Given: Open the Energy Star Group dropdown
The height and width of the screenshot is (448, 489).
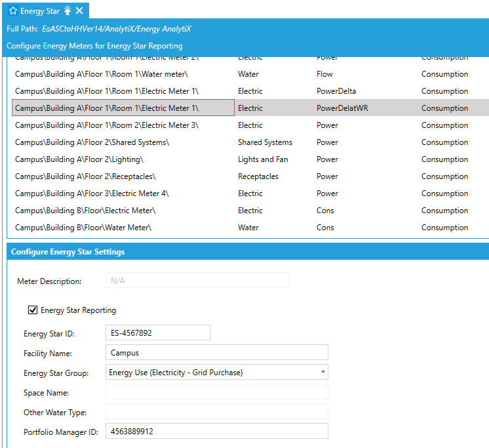Looking at the screenshot, I should point(323,373).
